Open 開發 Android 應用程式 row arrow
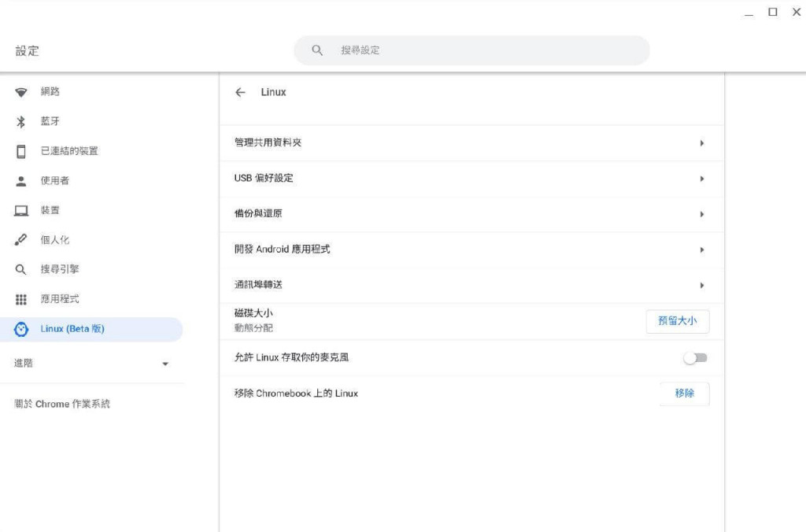806x532 pixels. pyautogui.click(x=701, y=249)
